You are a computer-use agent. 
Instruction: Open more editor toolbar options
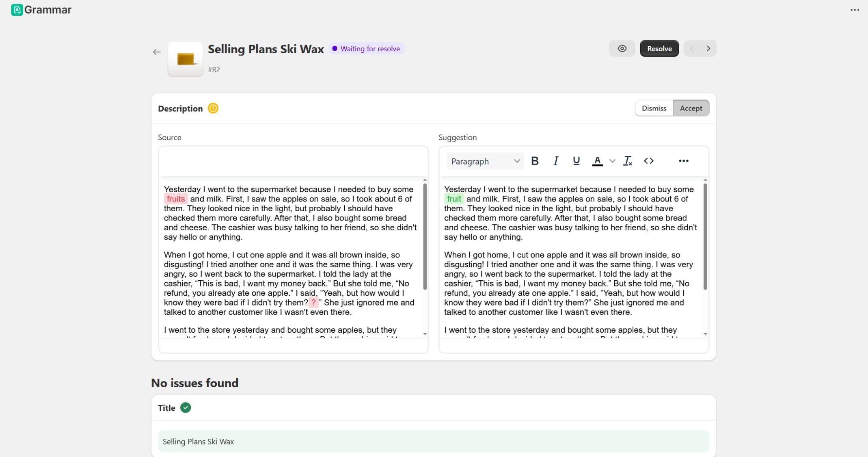683,161
